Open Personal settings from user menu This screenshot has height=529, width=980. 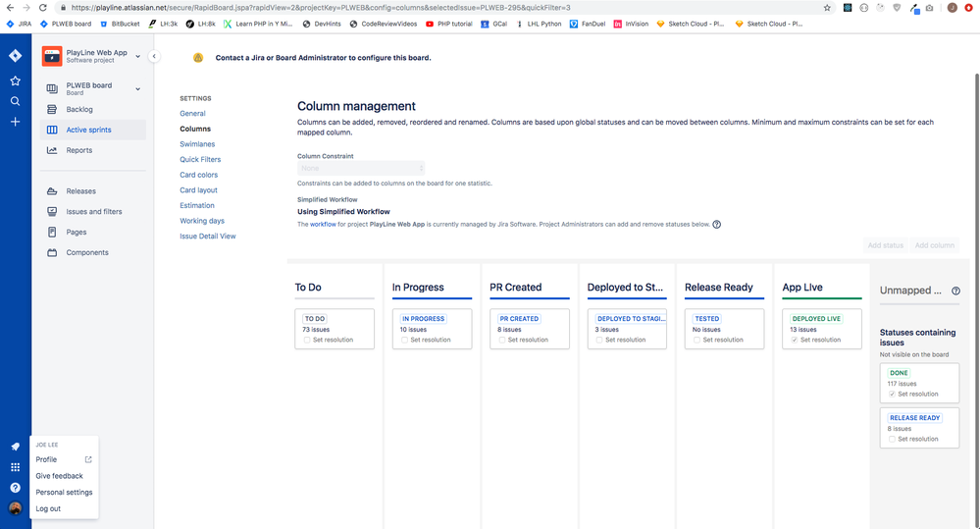(64, 492)
